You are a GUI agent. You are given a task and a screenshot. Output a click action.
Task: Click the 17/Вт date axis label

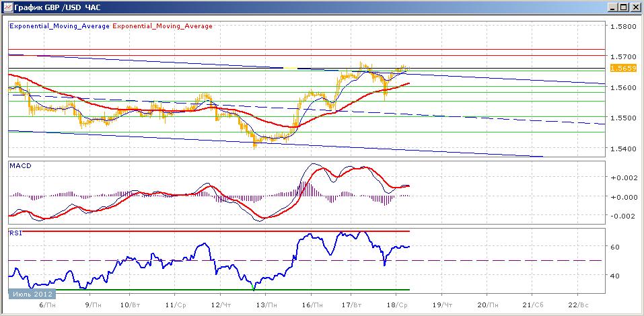point(351,305)
